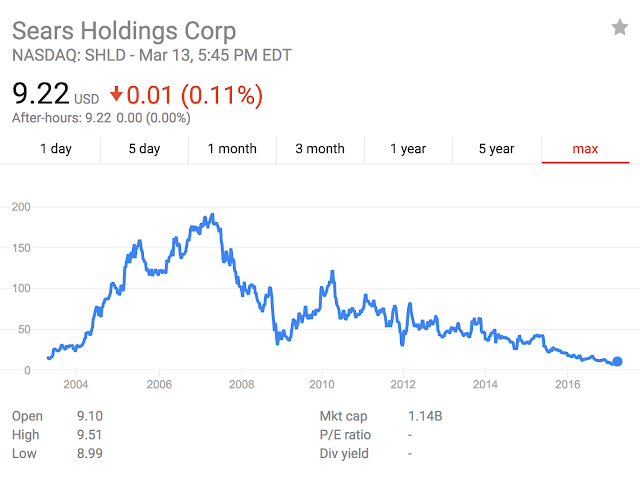Click the 200 y-axis label

coord(21,207)
